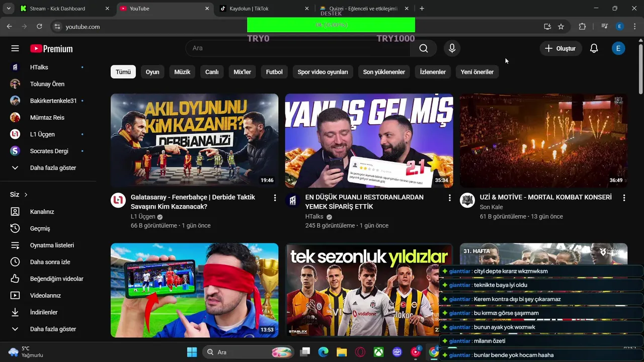Image resolution: width=644 pixels, height=362 pixels.
Task: Select the Mix'ler filter chip
Action: coord(243,72)
